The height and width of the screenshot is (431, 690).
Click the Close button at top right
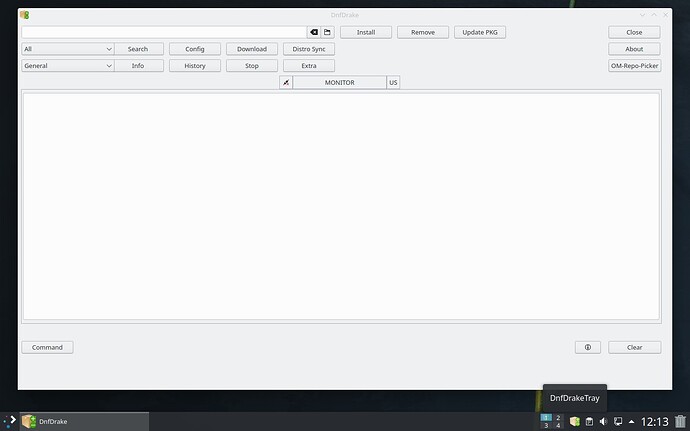(634, 32)
